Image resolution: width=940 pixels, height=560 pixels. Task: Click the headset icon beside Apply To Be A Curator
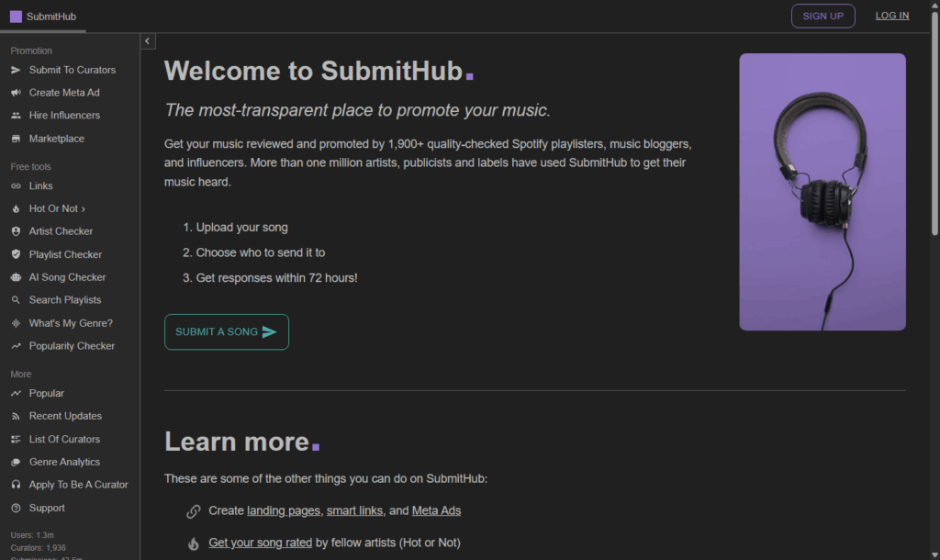coord(16,485)
